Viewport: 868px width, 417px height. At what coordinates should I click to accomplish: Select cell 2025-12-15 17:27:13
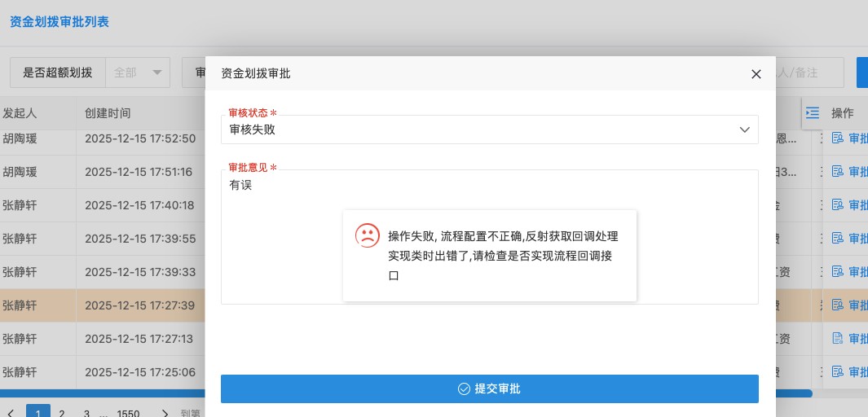point(139,339)
